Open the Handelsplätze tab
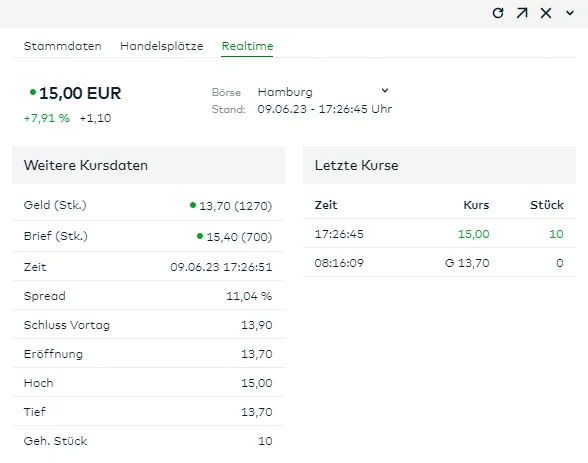 (161, 46)
